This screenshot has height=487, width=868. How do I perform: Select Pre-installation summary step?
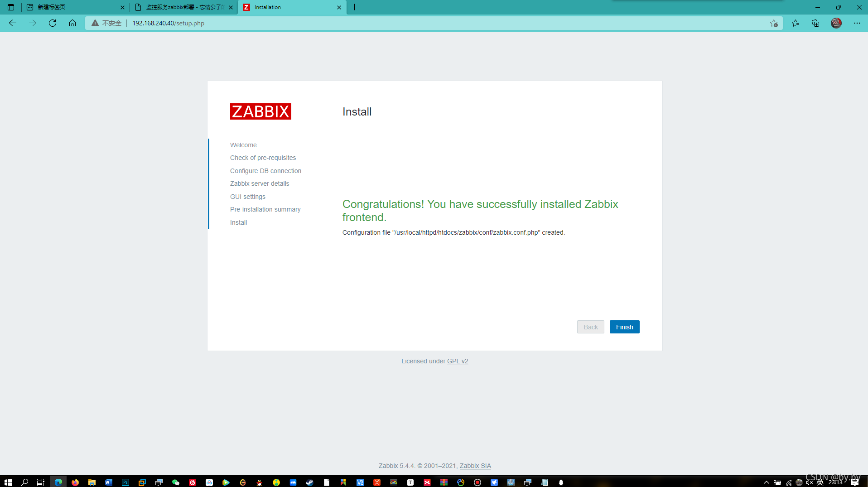pyautogui.click(x=265, y=209)
